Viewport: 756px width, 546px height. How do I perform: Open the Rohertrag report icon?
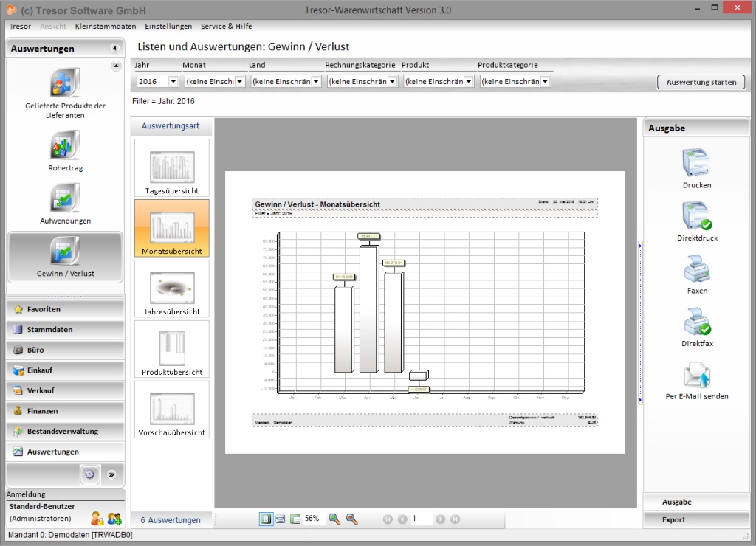click(x=66, y=145)
